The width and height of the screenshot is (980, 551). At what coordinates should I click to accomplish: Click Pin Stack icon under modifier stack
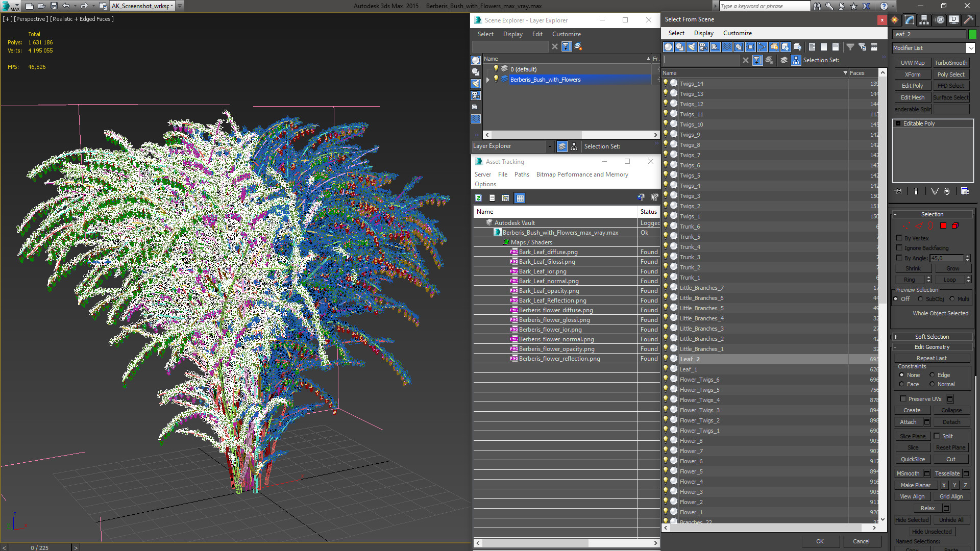coord(899,191)
